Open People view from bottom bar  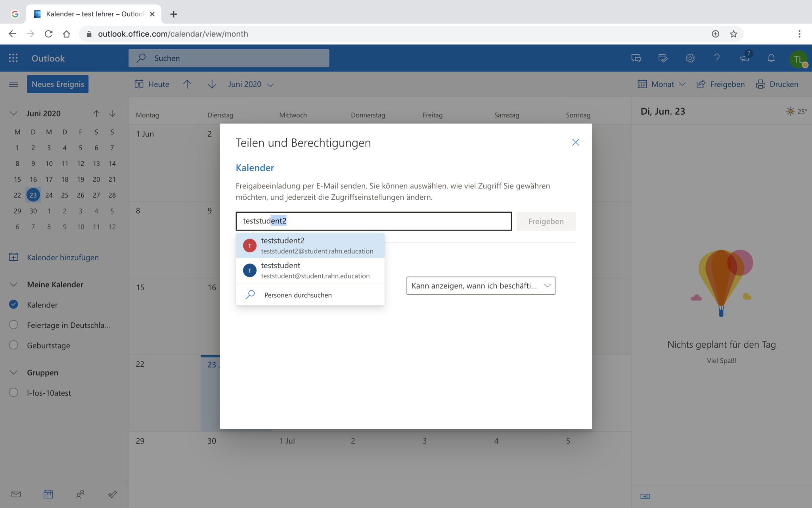(x=80, y=494)
